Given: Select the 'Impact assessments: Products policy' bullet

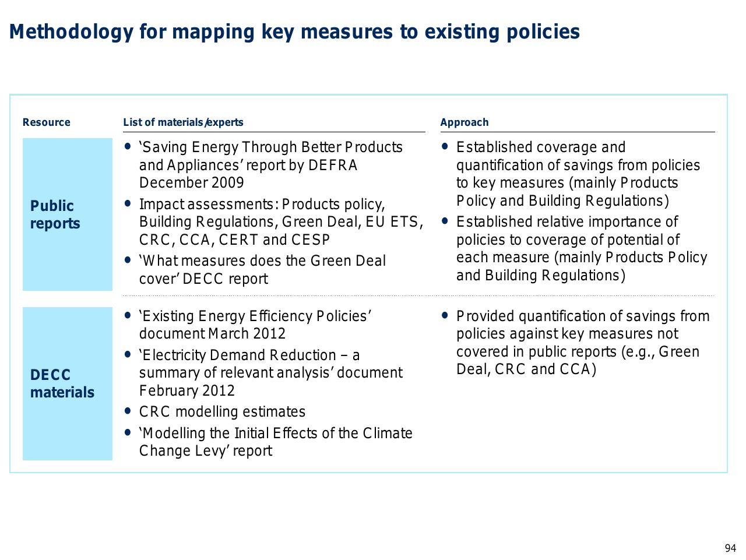Looking at the screenshot, I should (273, 222).
